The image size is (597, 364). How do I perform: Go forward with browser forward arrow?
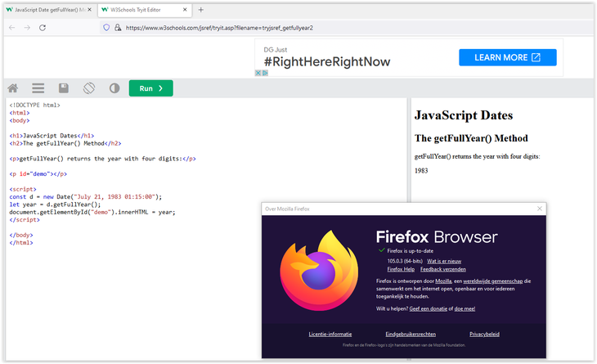pos(27,28)
